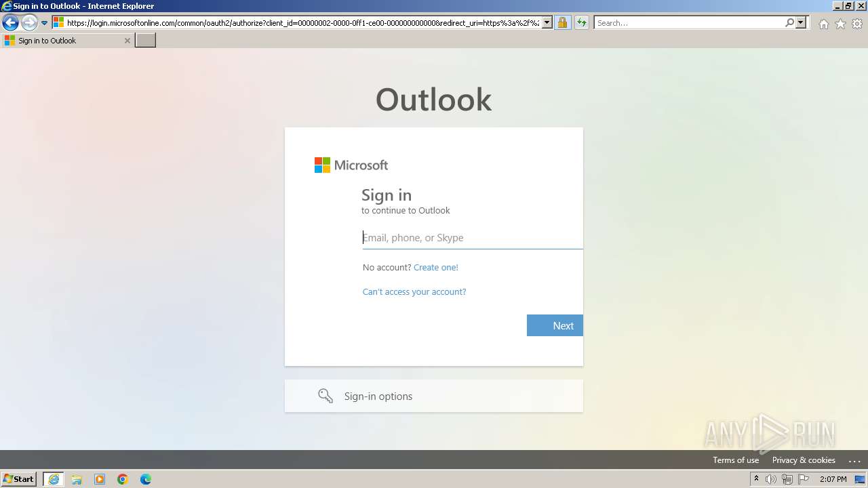Click the key icon in Sign-in options
The width and height of the screenshot is (868, 488).
(x=325, y=396)
